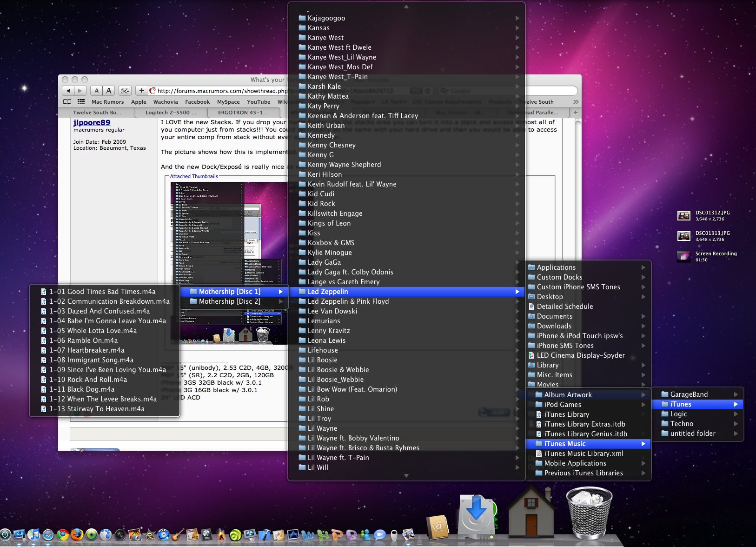
Task: Switch to Twelve South Bo... Safari tab
Action: (x=97, y=113)
